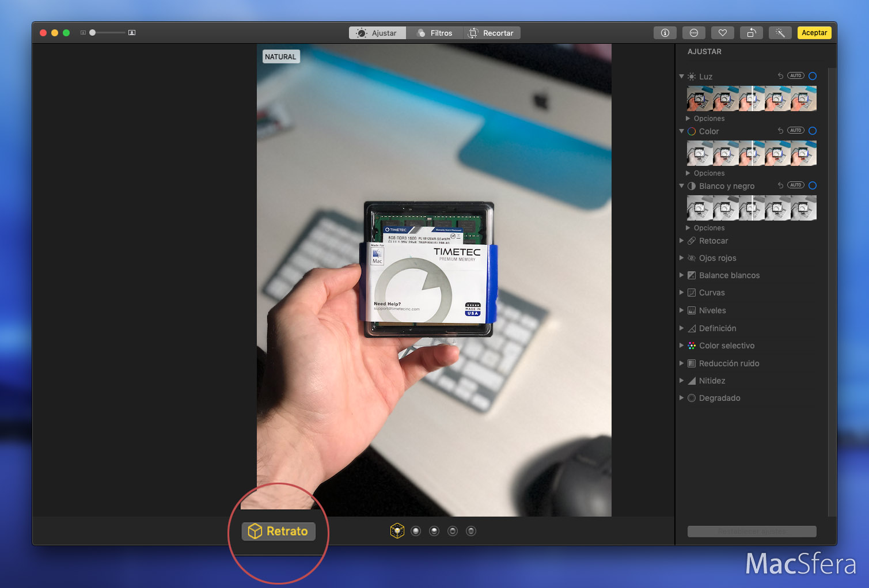Open the photo info inspector button
869x588 pixels.
point(665,33)
